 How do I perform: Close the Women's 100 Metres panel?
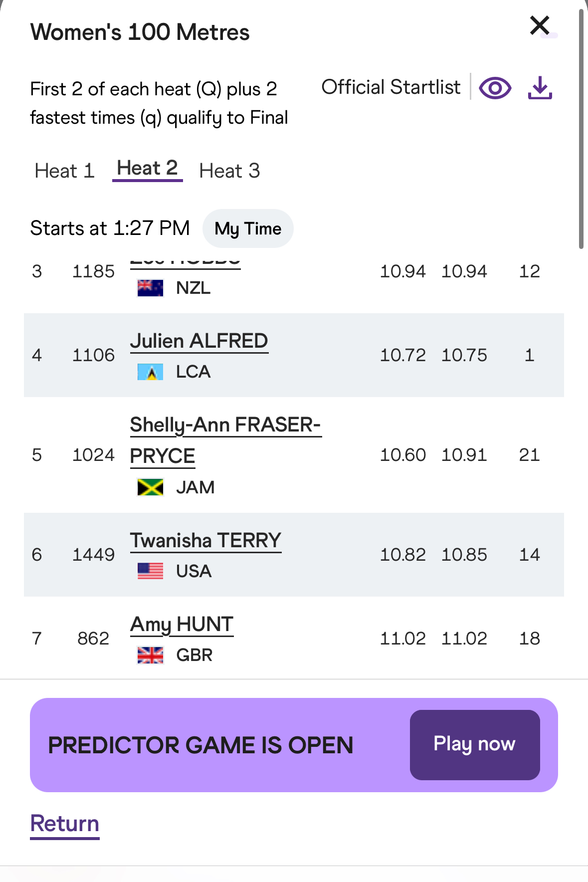540,25
